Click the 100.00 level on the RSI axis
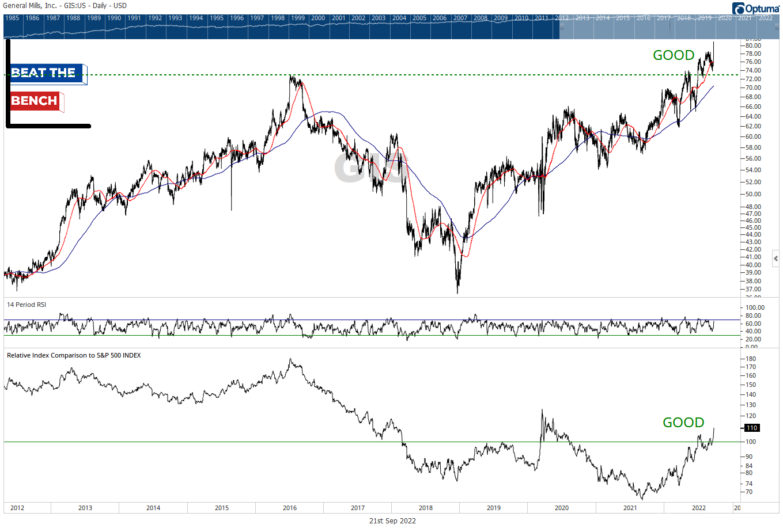 point(755,307)
